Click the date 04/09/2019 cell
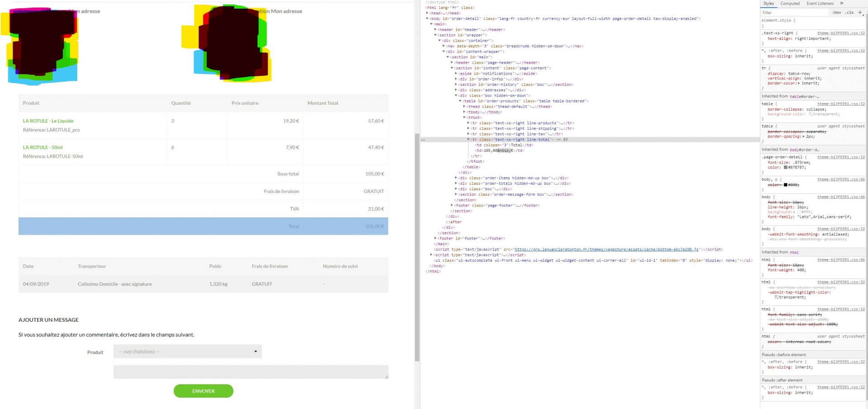This screenshot has width=868, height=409. 36,284
